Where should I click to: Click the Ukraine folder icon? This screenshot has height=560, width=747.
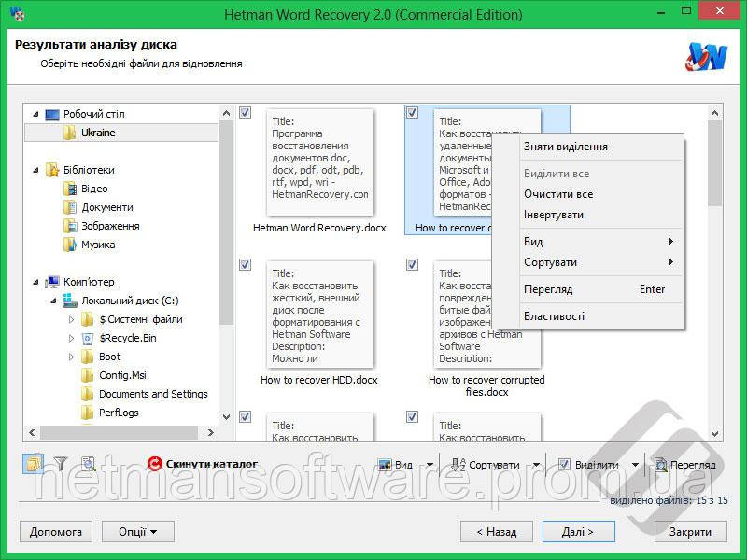point(69,133)
